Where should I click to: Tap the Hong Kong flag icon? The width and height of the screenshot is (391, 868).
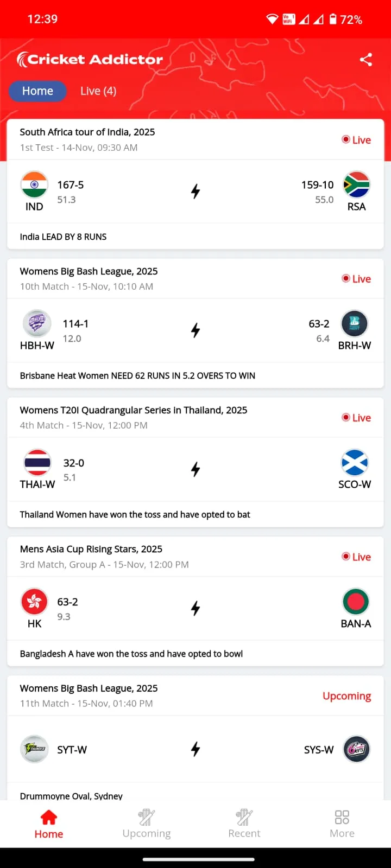click(x=34, y=602)
